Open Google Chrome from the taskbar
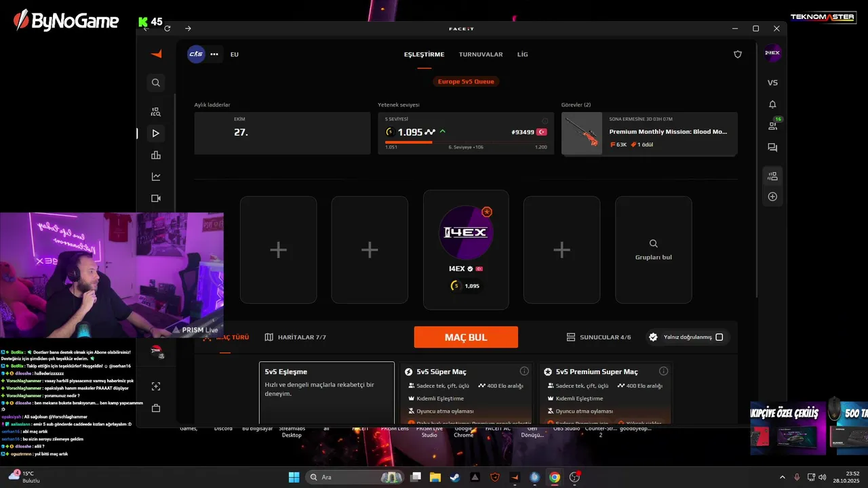Screen dimensions: 868x488 tap(555, 477)
